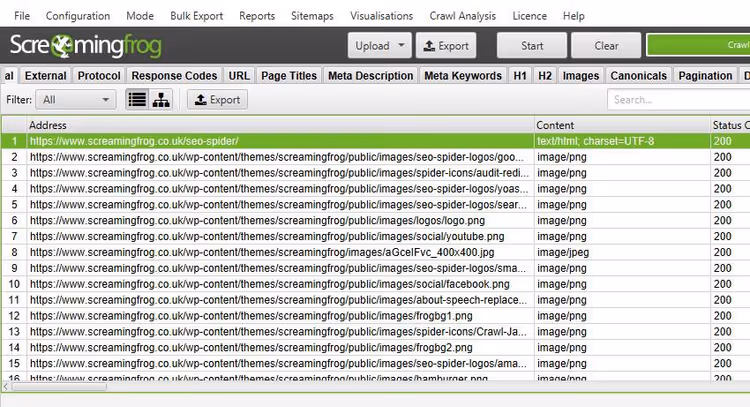Image resolution: width=750 pixels, height=407 pixels.
Task: Open the Sitemaps menu
Action: [x=312, y=16]
